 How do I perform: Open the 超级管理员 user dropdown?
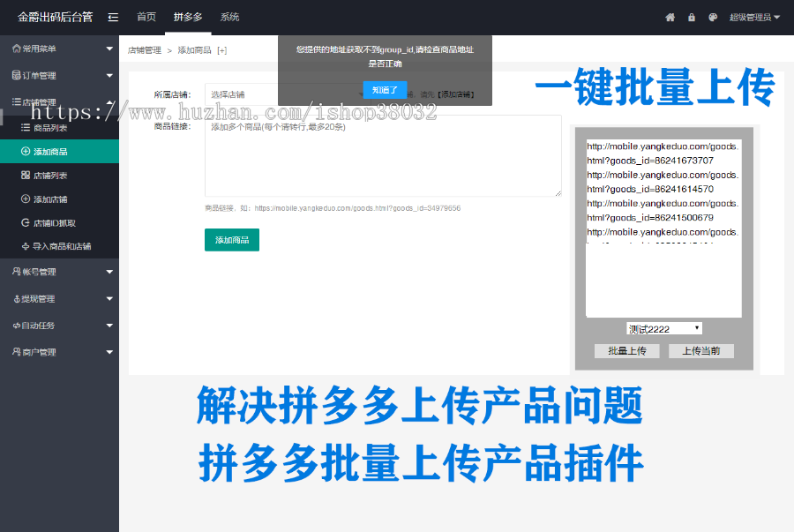coord(754,18)
